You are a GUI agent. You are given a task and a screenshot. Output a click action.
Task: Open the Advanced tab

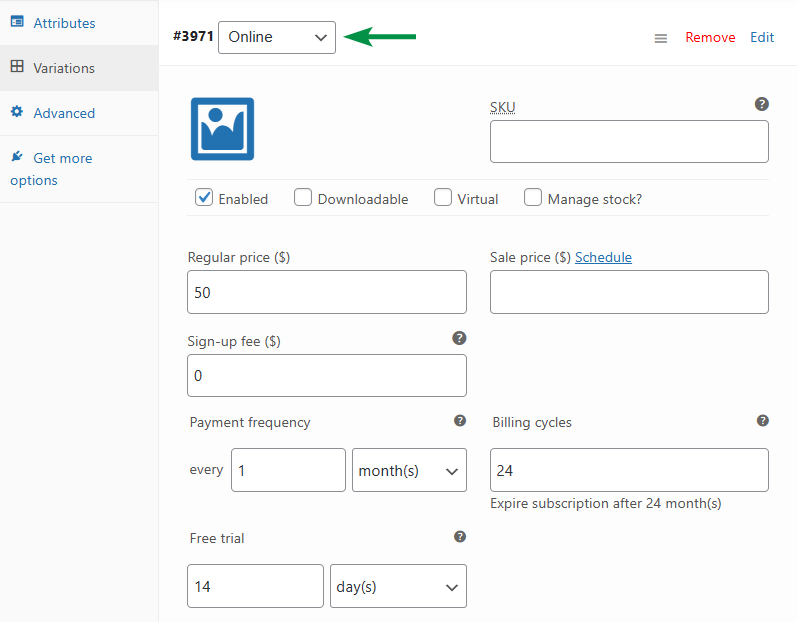(x=64, y=113)
